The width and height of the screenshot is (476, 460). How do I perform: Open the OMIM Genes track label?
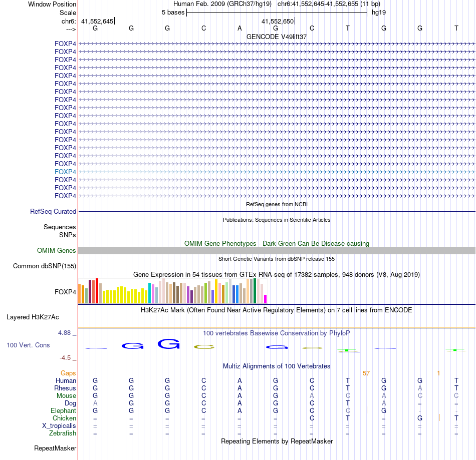click(57, 250)
